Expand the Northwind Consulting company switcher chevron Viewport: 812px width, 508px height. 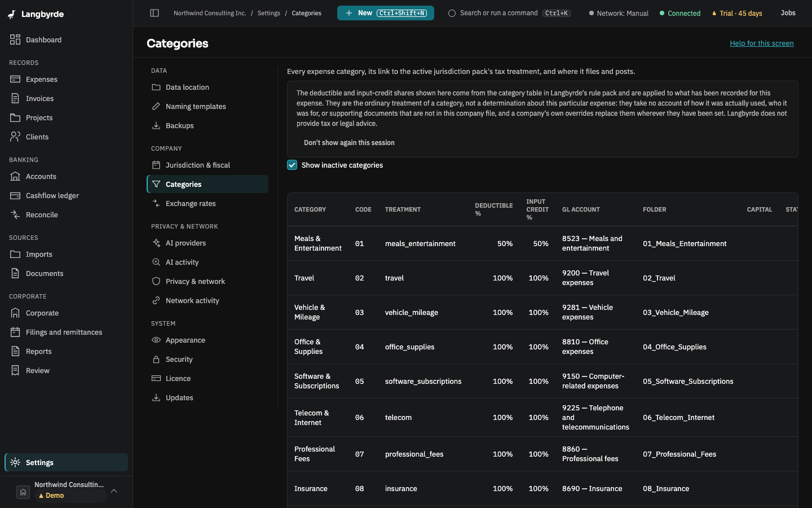(114, 491)
